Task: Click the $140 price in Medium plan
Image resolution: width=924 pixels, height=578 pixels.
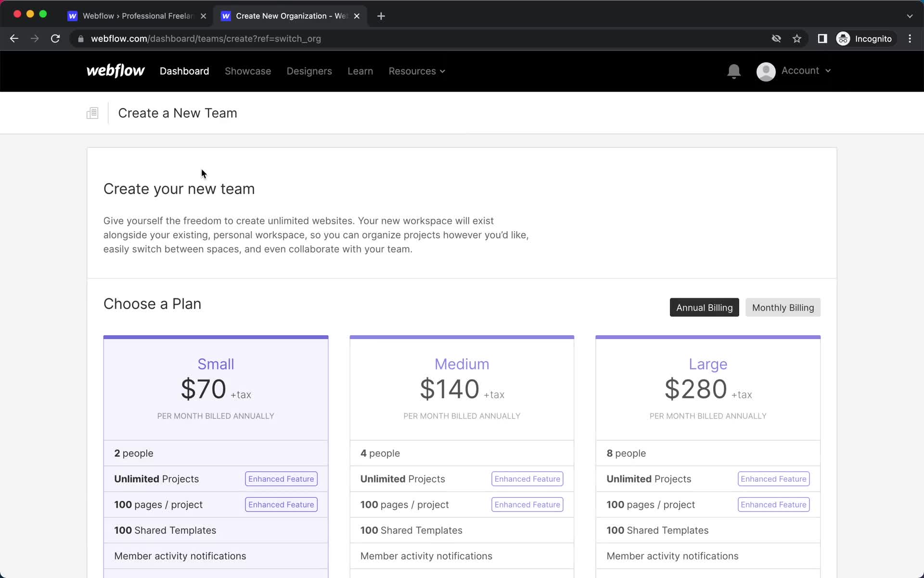Action: point(449,389)
